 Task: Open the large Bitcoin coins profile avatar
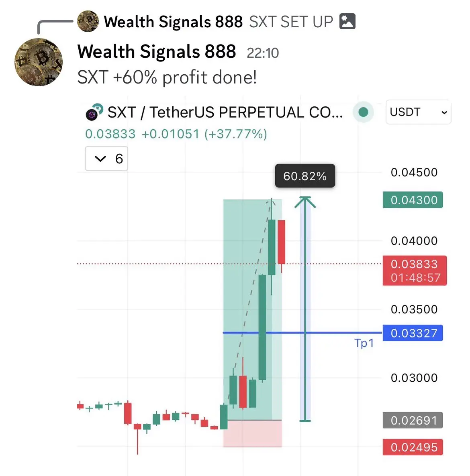coord(39,62)
